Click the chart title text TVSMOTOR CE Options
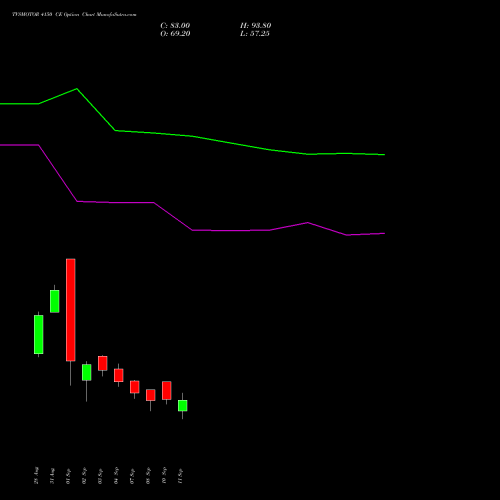Image resolution: width=500 pixels, height=500 pixels. (74, 15)
